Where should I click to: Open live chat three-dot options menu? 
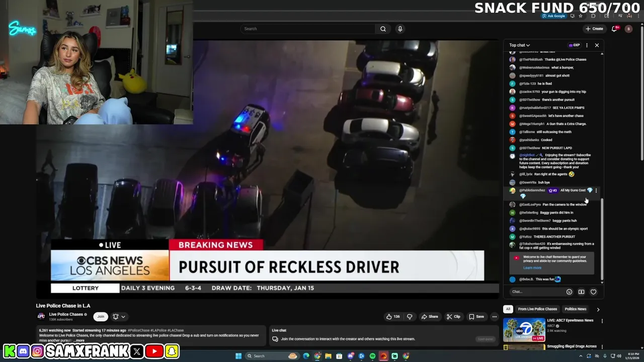(x=587, y=45)
